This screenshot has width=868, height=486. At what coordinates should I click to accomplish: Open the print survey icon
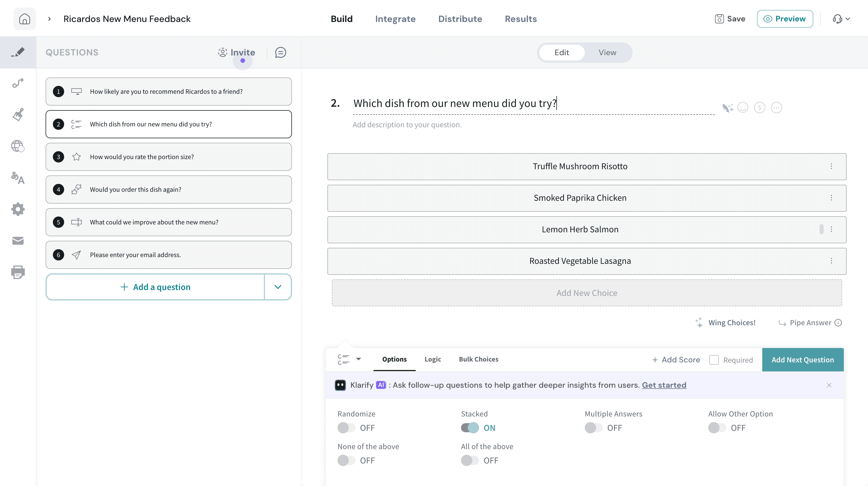(x=18, y=272)
